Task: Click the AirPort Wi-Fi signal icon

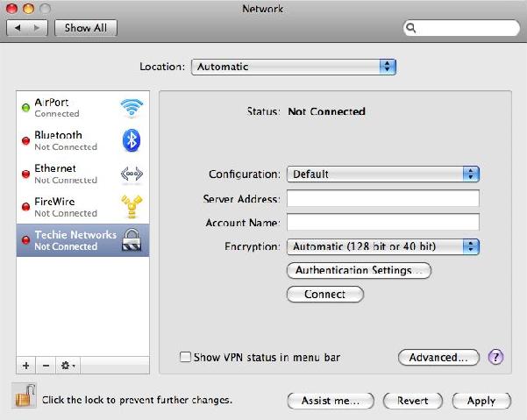Action: coord(132,108)
